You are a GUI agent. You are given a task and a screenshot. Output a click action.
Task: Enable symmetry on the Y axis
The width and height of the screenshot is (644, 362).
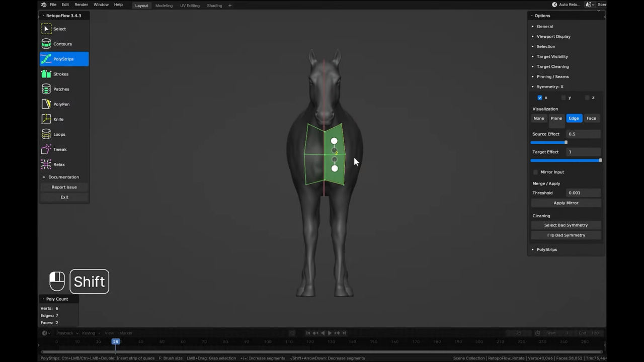point(563,98)
